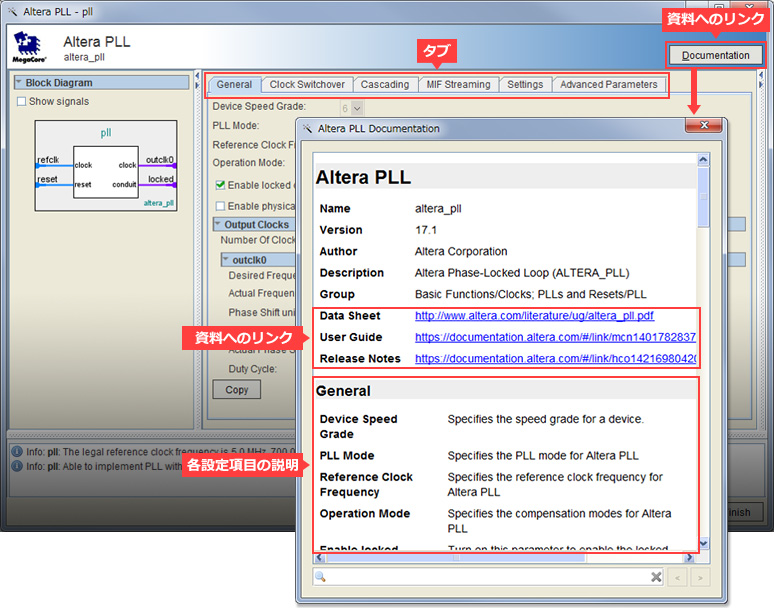Click the Copy button

click(x=236, y=389)
